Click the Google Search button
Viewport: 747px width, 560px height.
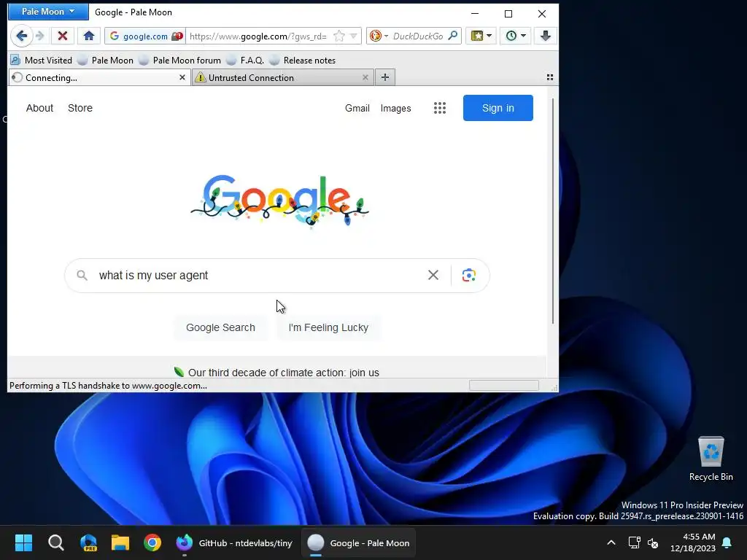(x=220, y=327)
